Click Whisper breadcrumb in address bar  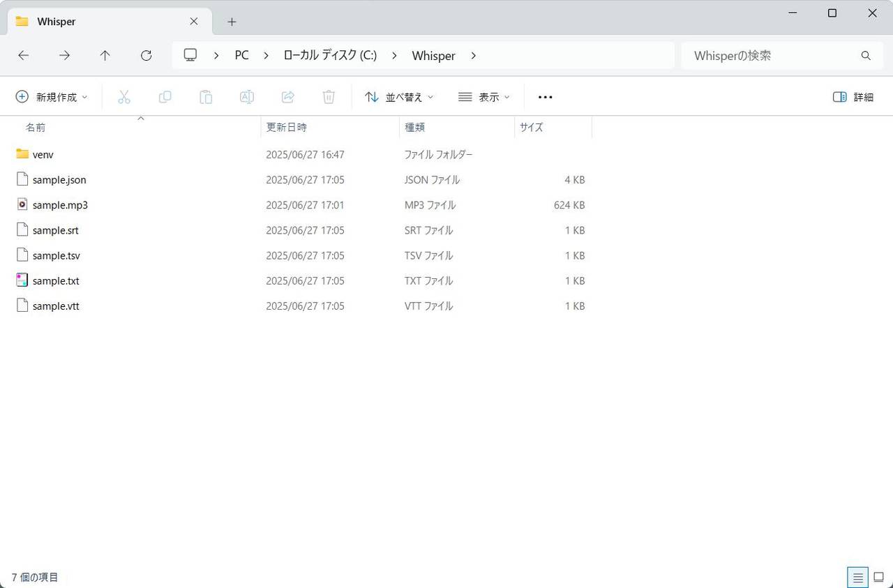click(433, 56)
